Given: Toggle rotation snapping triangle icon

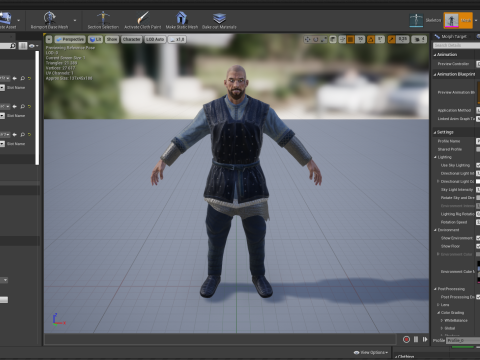Looking at the screenshot, I should click(371, 40).
